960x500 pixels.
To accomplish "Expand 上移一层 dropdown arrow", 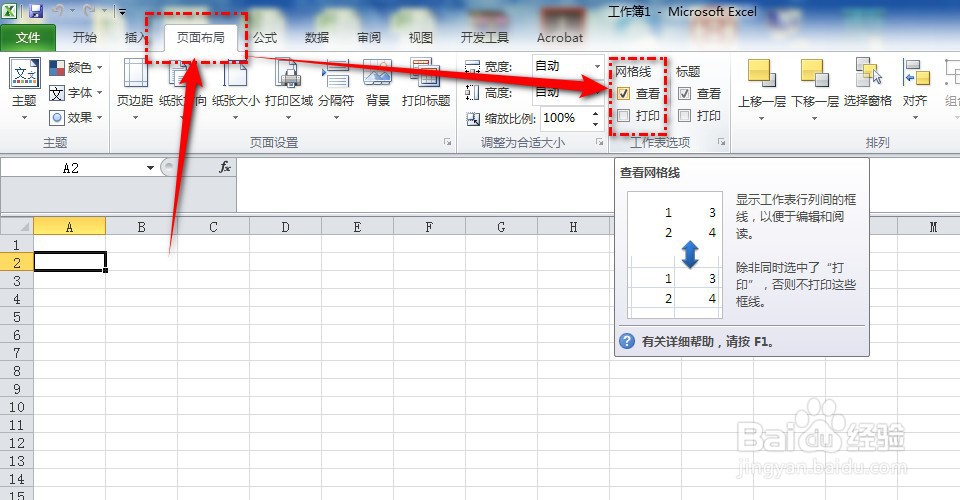I will [762, 118].
